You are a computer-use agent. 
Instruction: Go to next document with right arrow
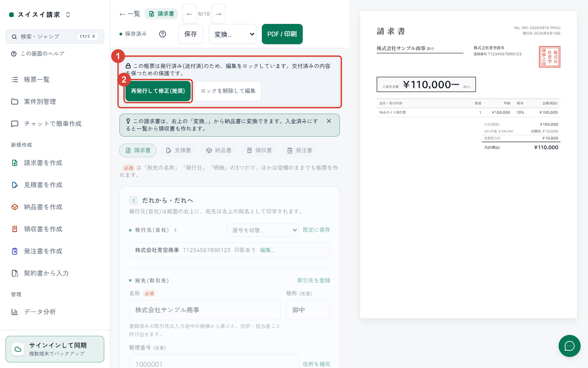(x=219, y=14)
